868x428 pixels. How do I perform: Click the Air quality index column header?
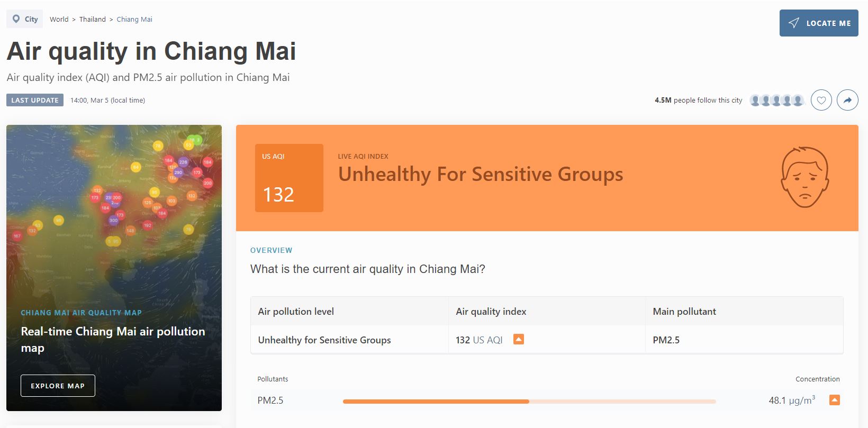click(491, 312)
